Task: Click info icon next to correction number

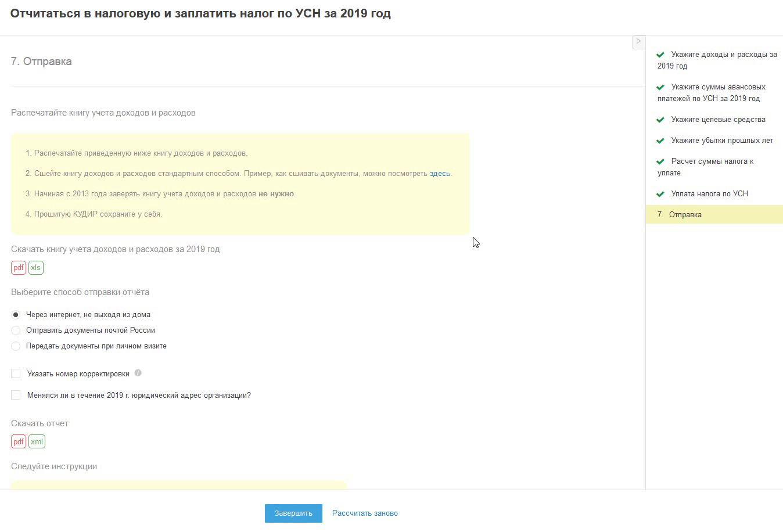Action: tap(138, 373)
